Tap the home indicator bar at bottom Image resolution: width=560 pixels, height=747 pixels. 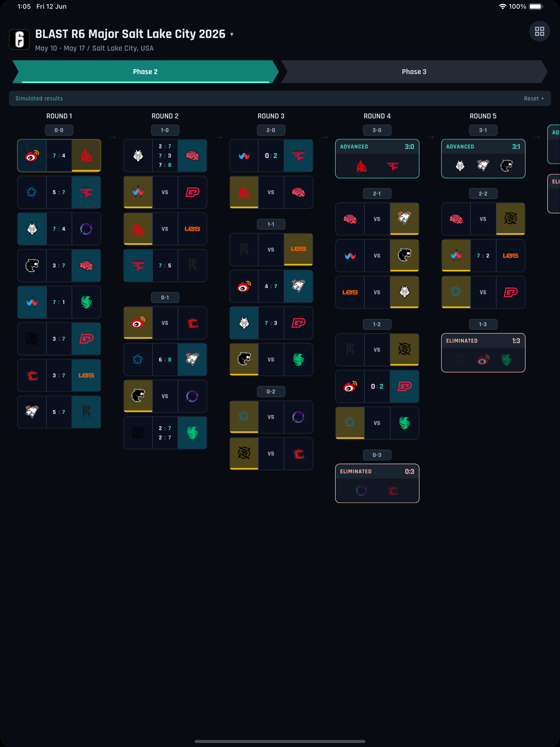(x=280, y=742)
